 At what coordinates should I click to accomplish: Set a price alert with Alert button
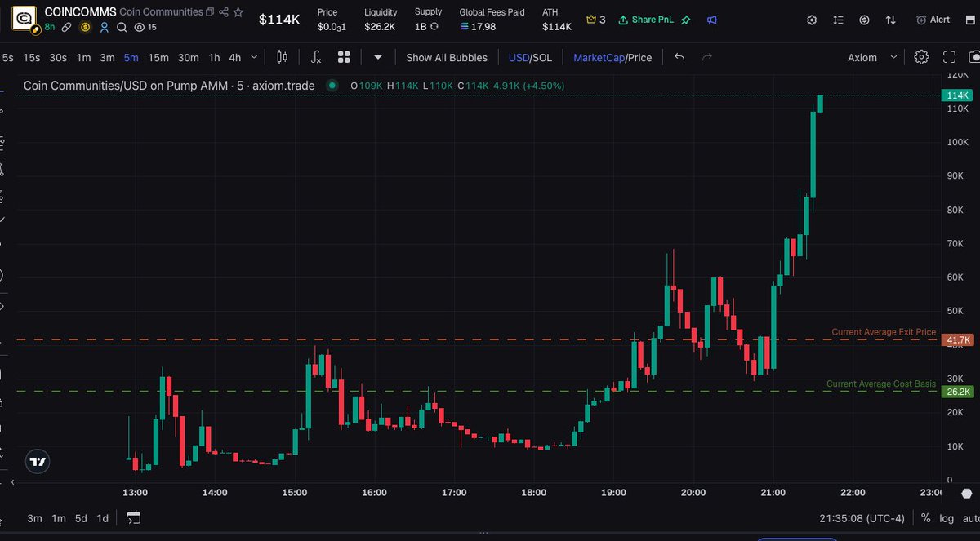[x=933, y=20]
